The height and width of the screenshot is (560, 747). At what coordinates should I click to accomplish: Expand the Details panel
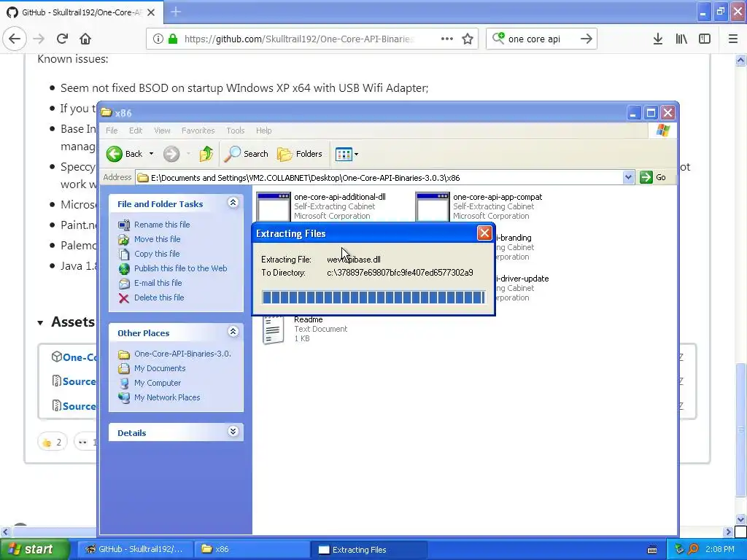233,432
